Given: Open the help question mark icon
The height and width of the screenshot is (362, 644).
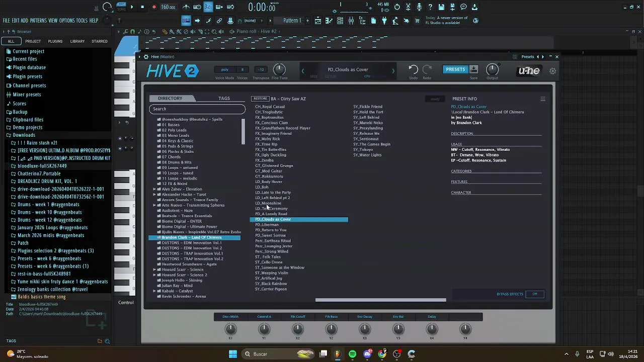Looking at the screenshot, I should tap(430, 7).
